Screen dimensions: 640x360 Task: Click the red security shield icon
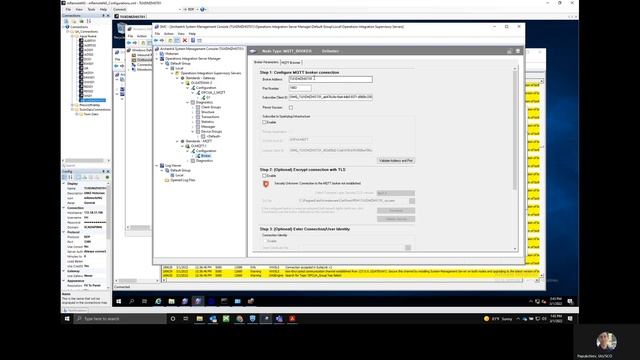point(266,184)
